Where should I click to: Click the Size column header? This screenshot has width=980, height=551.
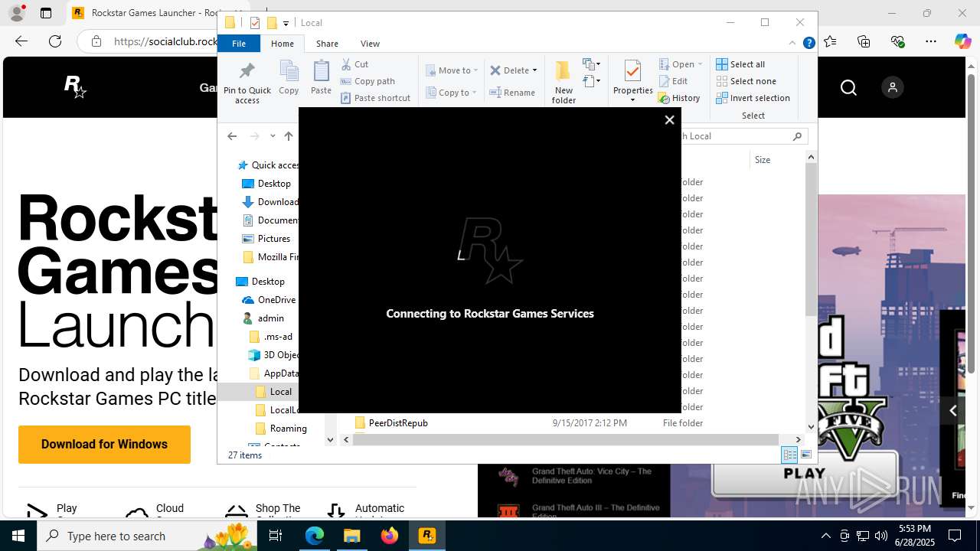763,160
